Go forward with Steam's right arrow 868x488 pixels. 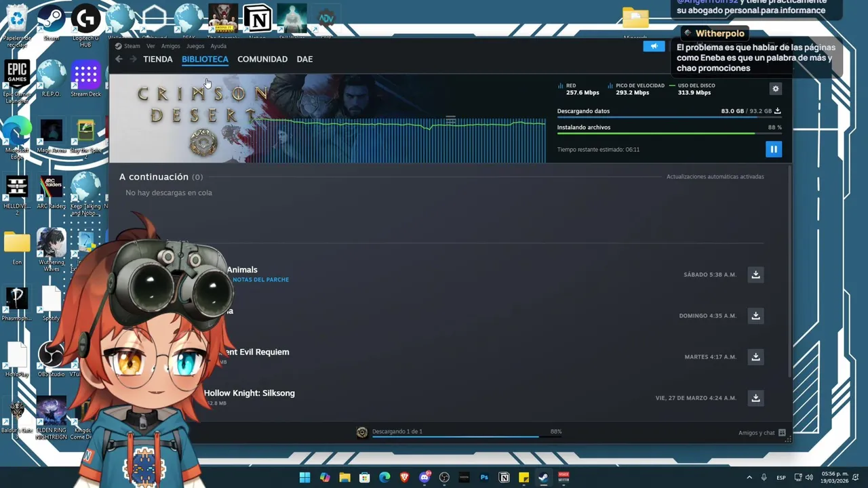tap(133, 59)
